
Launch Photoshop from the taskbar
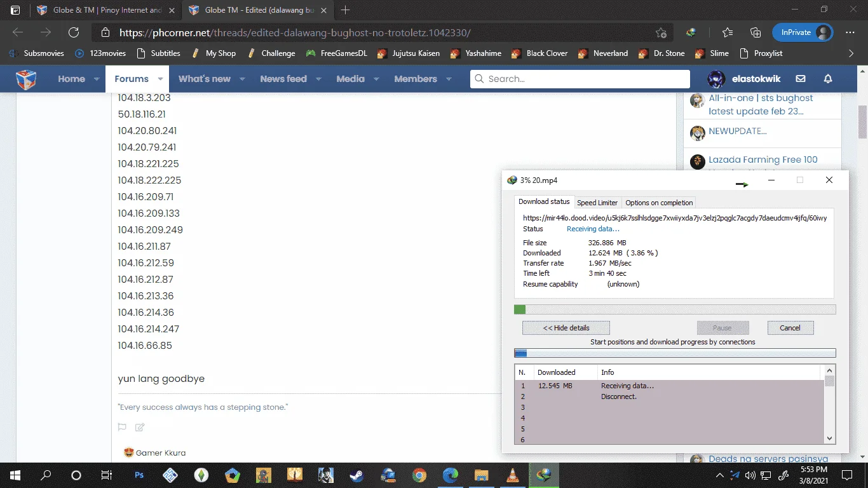click(x=139, y=475)
